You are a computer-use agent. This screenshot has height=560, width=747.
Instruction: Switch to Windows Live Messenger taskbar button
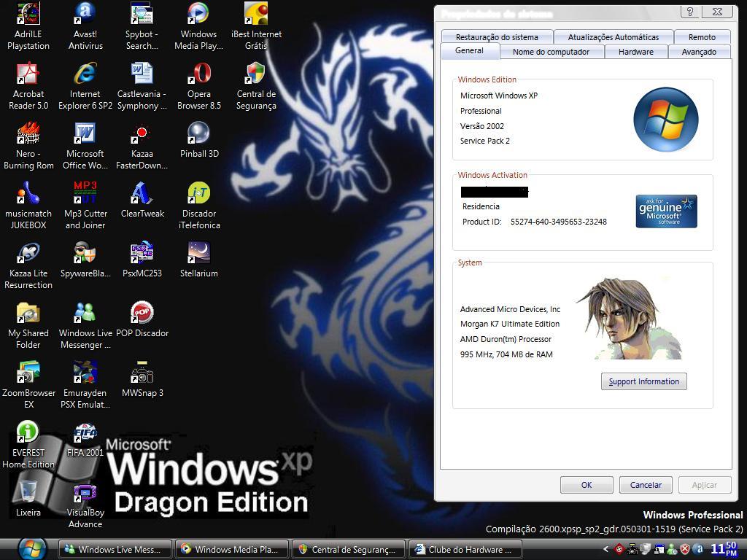click(116, 549)
